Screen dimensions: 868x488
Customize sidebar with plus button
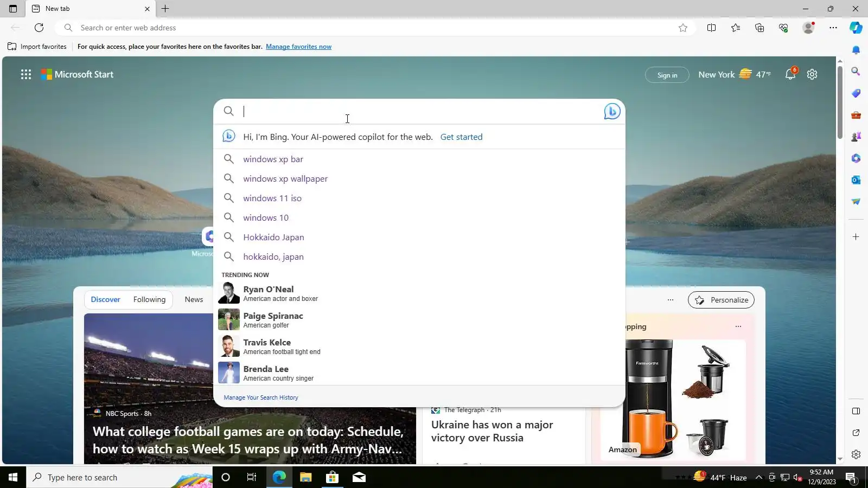click(x=856, y=237)
